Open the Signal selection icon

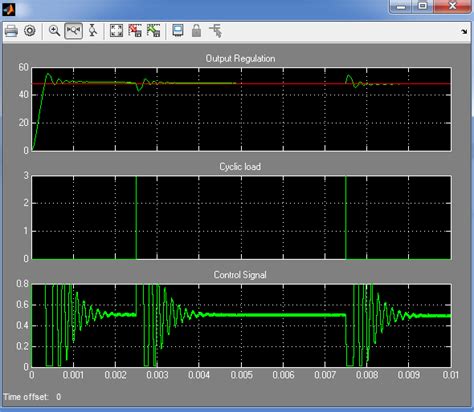tap(216, 31)
